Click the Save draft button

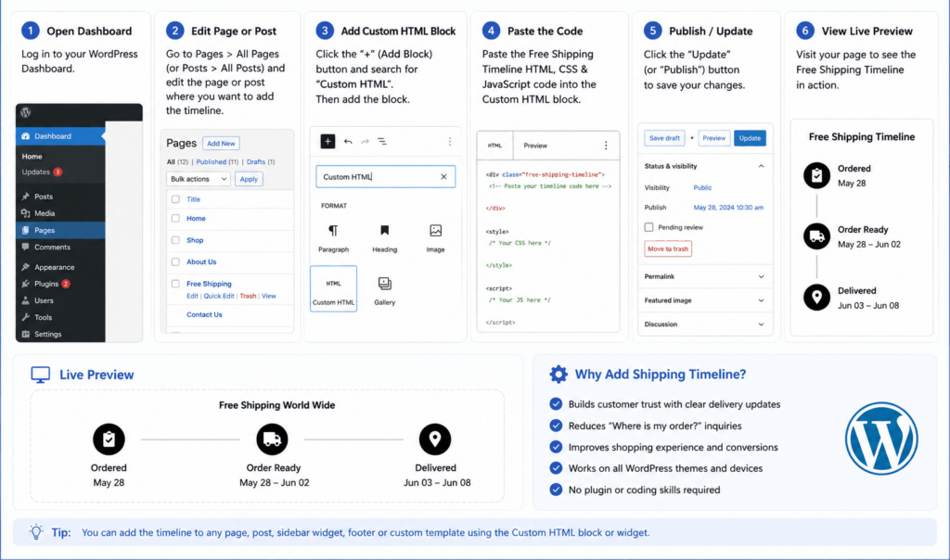(x=664, y=138)
